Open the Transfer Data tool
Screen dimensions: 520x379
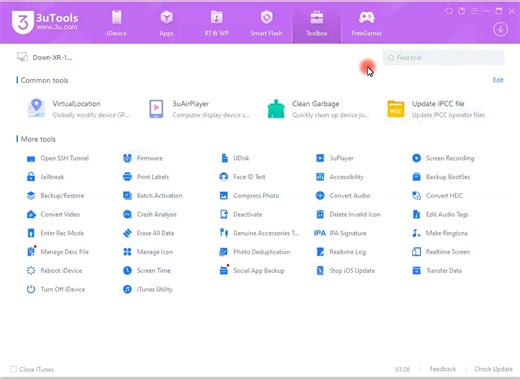tap(437, 270)
